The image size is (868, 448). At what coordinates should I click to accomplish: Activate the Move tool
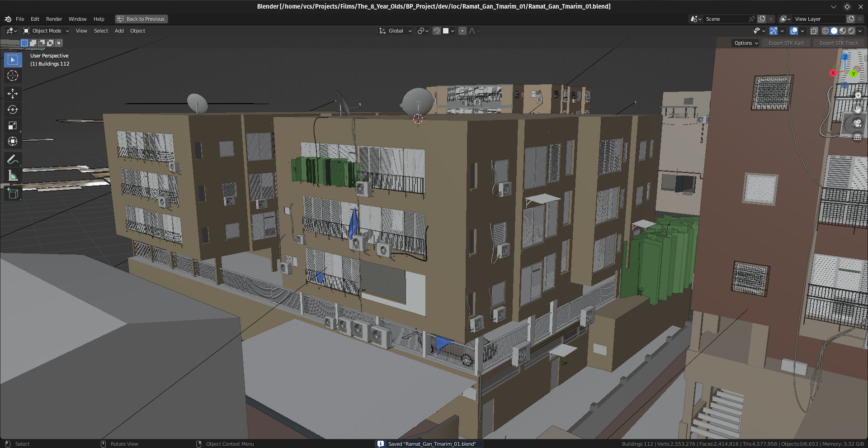[x=13, y=94]
